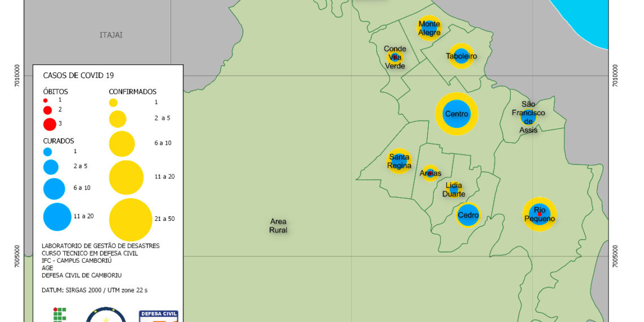Select blue circle for 2 a 5 cured
Screen dimensions: 644x322
51,167
